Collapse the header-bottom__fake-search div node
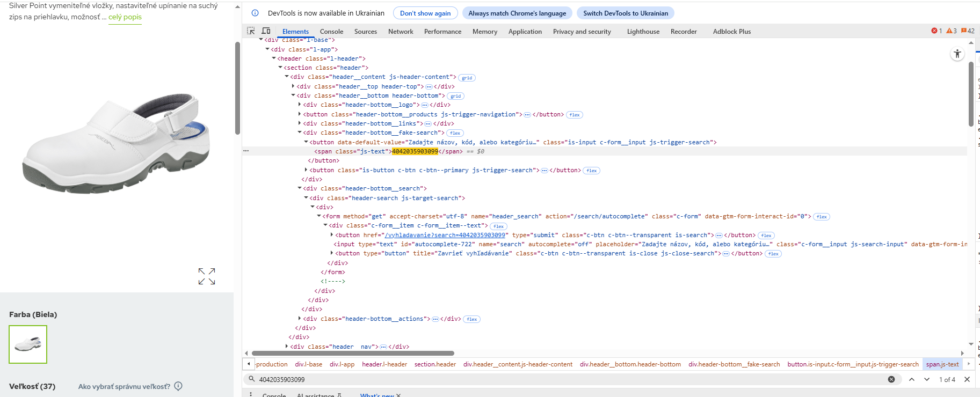This screenshot has width=980, height=397. click(x=300, y=133)
